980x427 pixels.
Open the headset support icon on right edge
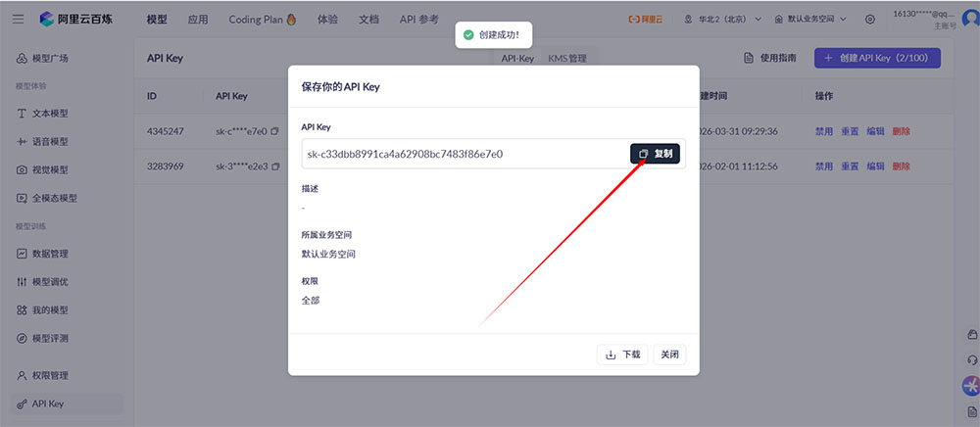click(972, 360)
